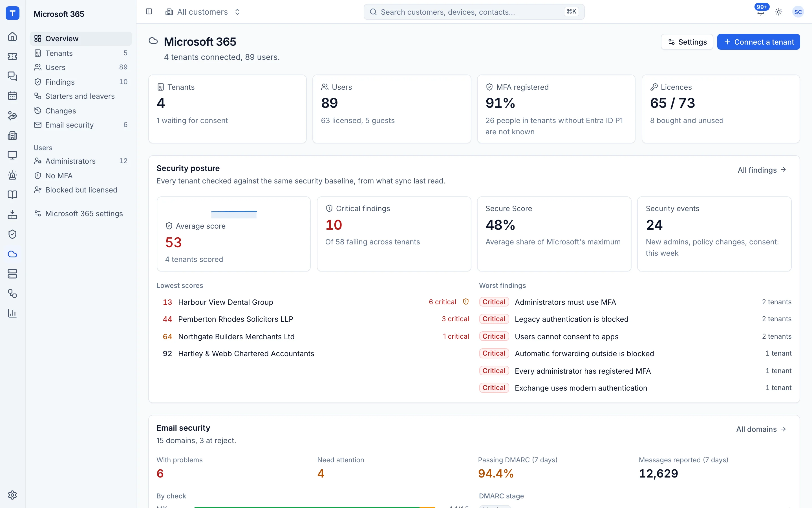Image resolution: width=812 pixels, height=508 pixels.
Task: Open Blocked but licensed view
Action: (81, 190)
